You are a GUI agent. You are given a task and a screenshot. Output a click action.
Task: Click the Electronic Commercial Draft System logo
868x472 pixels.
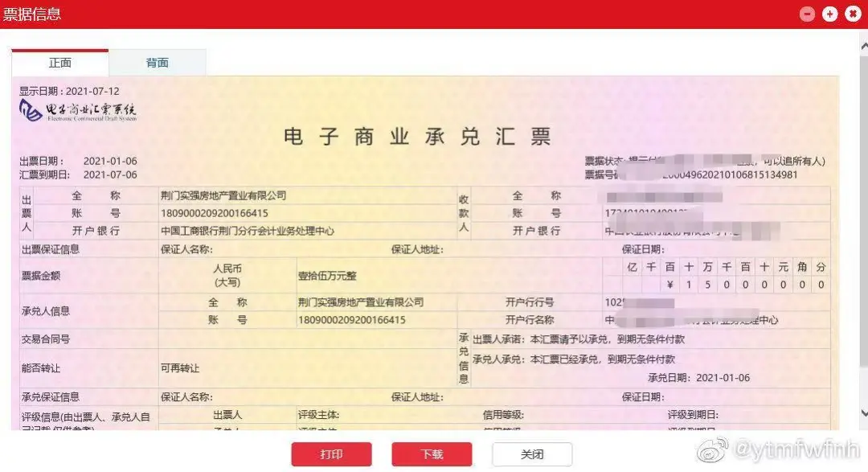(x=77, y=110)
